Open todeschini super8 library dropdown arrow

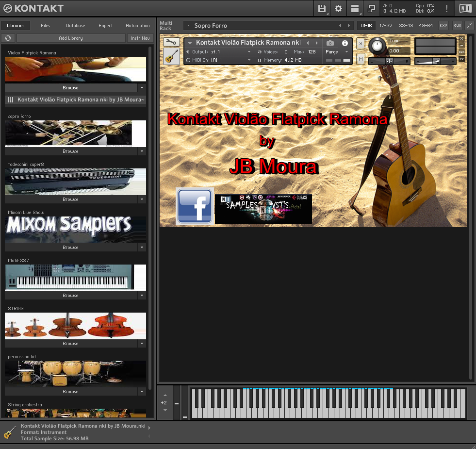(142, 200)
